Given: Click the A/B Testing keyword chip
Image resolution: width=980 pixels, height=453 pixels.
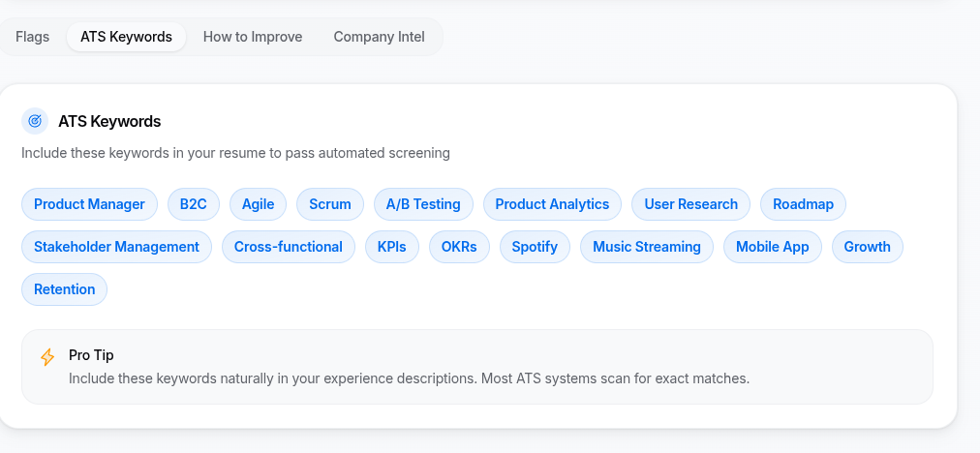Looking at the screenshot, I should [x=423, y=204].
